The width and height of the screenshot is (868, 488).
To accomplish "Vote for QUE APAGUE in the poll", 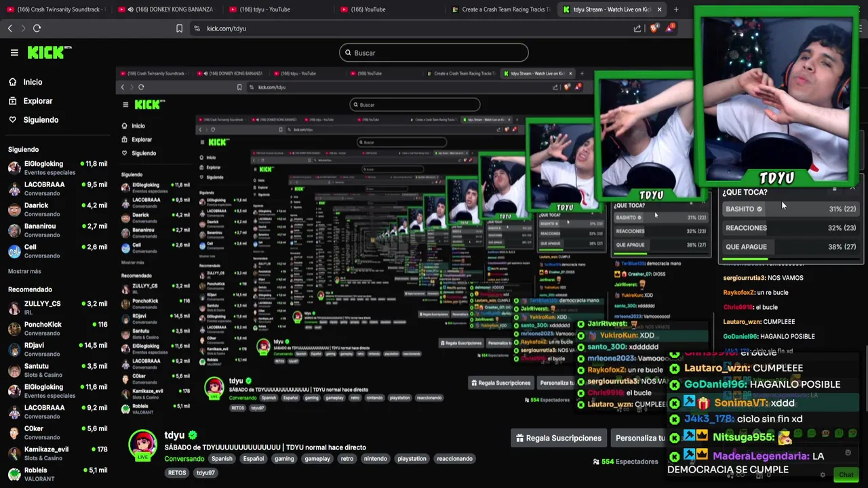I will (x=790, y=247).
